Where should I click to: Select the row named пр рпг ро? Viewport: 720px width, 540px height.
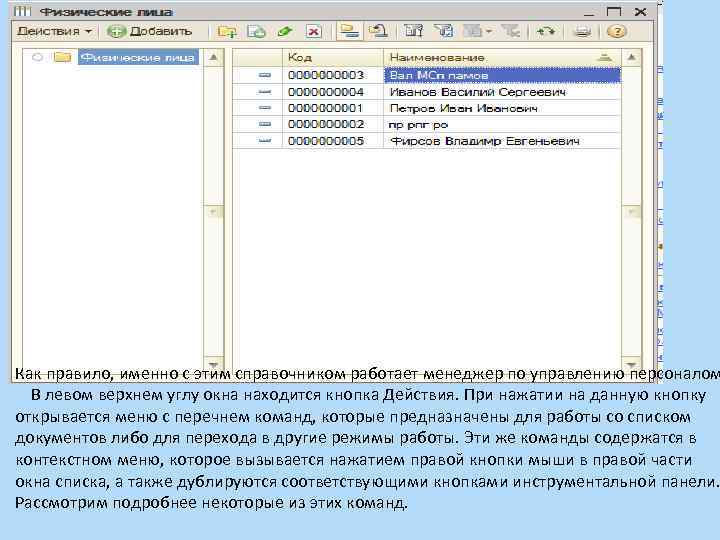point(502,124)
